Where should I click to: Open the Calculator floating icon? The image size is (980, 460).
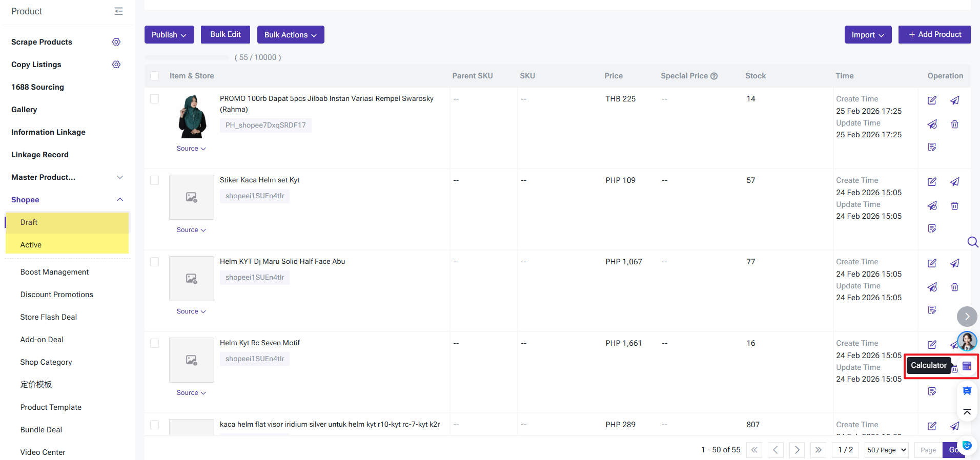tap(967, 366)
